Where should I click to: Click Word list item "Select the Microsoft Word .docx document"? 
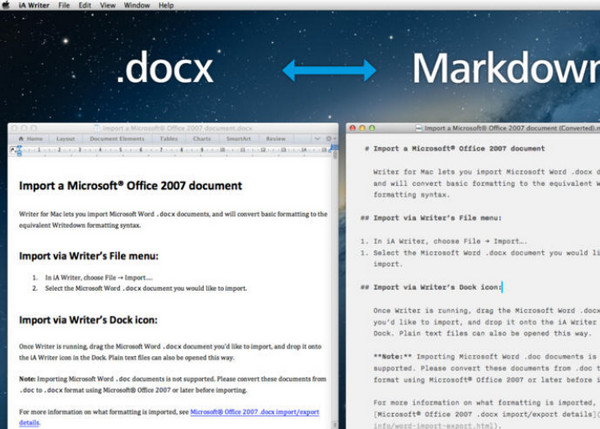(146, 288)
